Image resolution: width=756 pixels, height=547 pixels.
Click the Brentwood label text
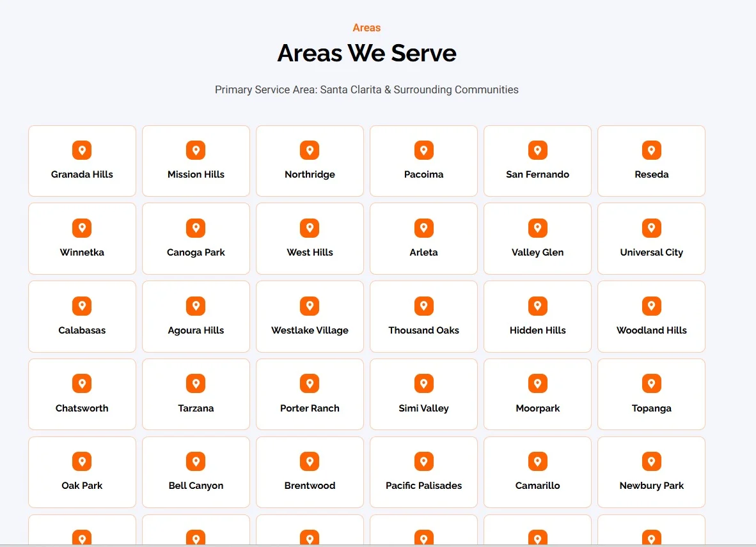(x=310, y=486)
